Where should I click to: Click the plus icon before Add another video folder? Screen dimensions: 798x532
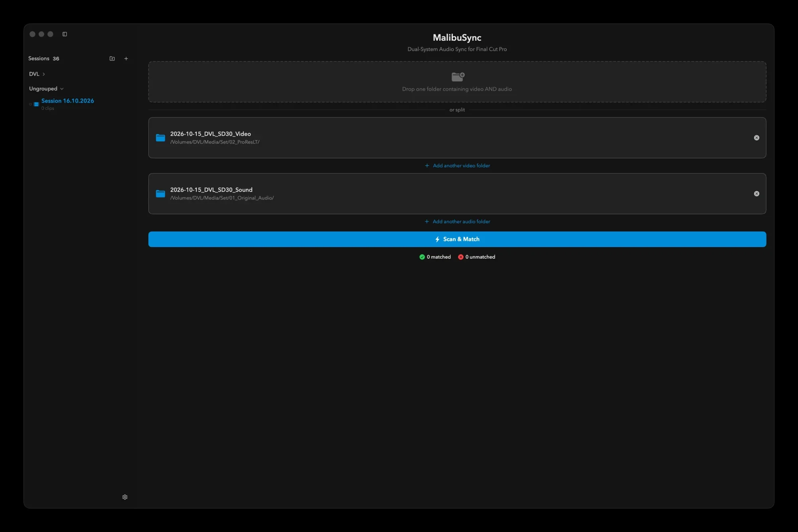(427, 166)
